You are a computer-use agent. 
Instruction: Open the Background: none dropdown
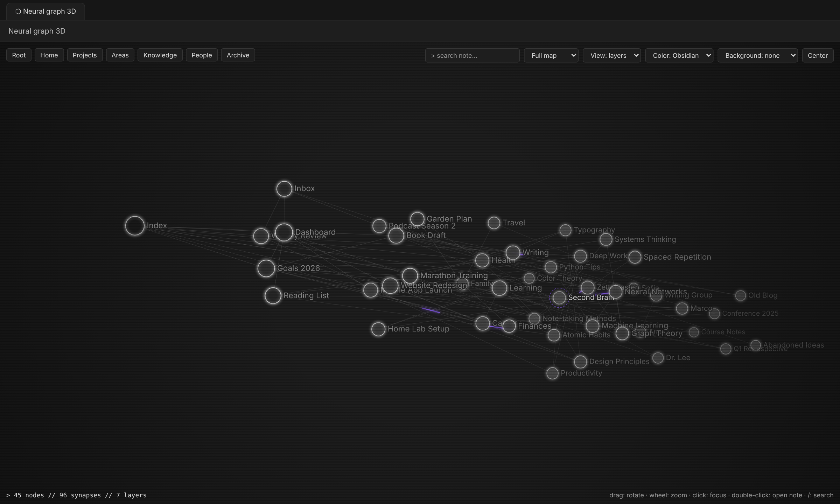click(758, 55)
